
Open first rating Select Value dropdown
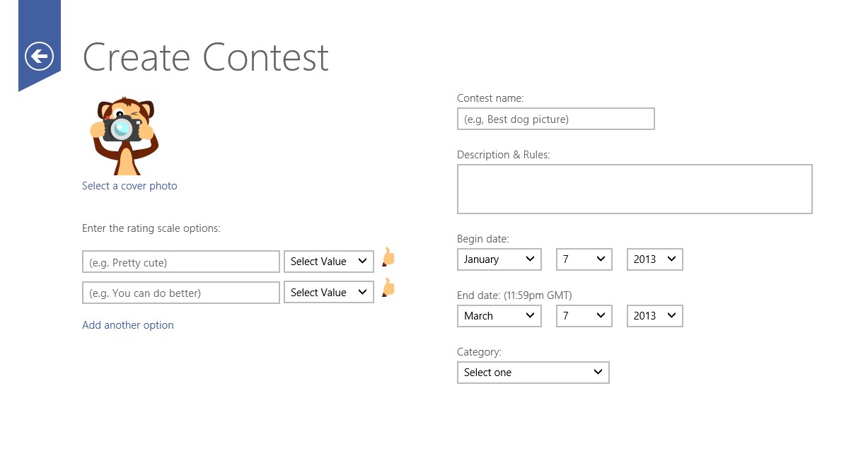click(x=329, y=262)
